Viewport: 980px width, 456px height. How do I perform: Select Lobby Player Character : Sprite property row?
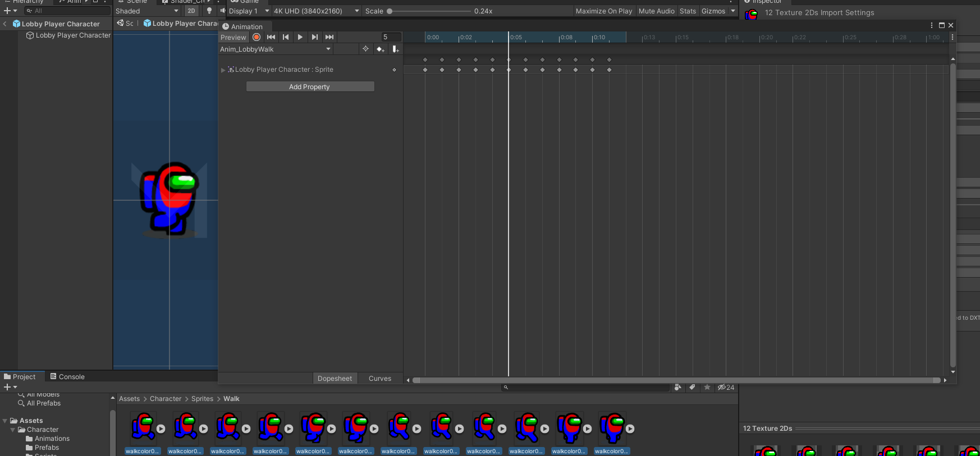[x=310, y=70]
